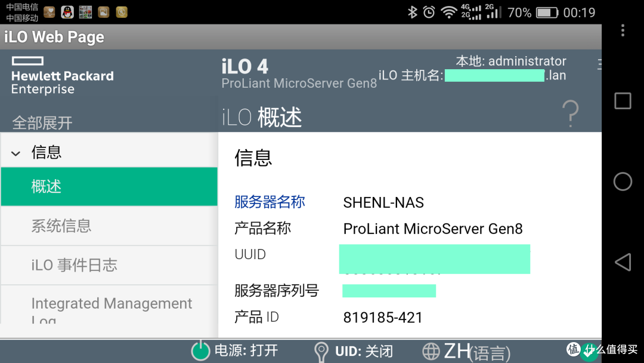Click the green power status icon
644x363 pixels.
coord(200,350)
